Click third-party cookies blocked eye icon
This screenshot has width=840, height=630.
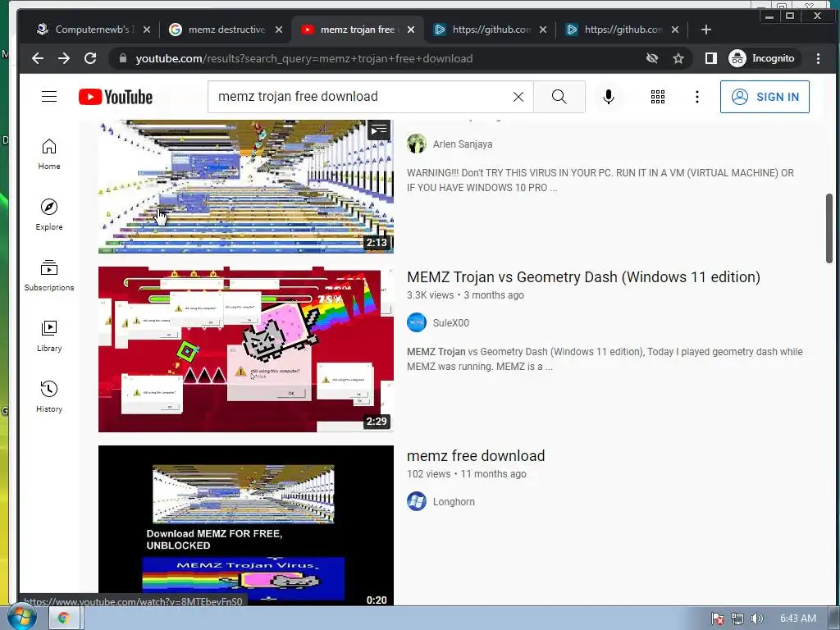click(652, 58)
